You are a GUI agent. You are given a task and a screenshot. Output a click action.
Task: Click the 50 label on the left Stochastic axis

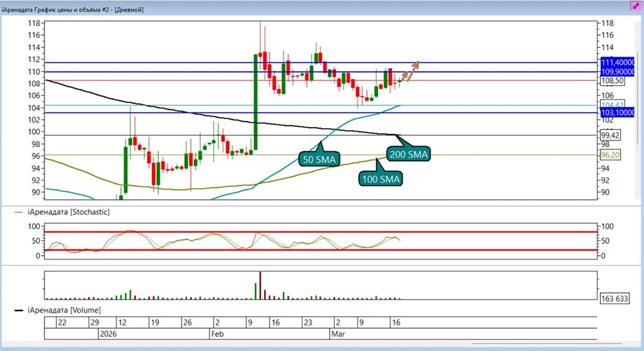[36, 241]
